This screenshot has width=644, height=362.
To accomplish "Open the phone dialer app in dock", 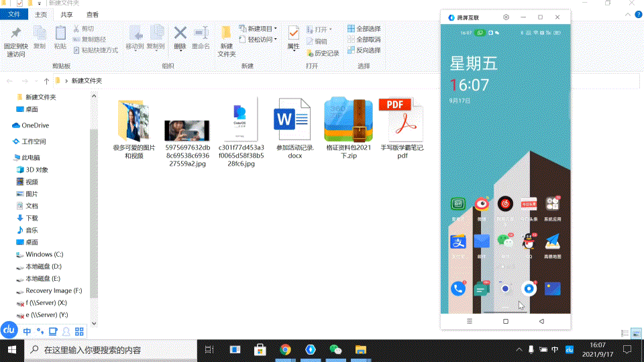I will click(458, 289).
